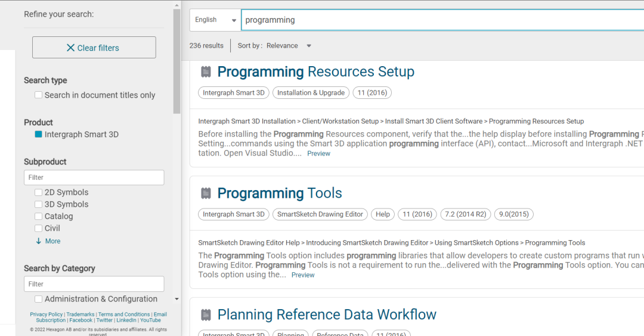Open Programming Resources Setup result title
This screenshot has width=644, height=336.
click(x=315, y=71)
